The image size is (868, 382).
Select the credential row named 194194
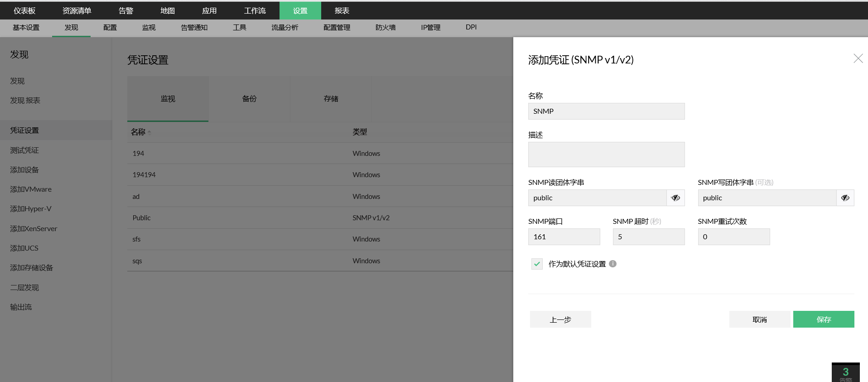(320, 175)
